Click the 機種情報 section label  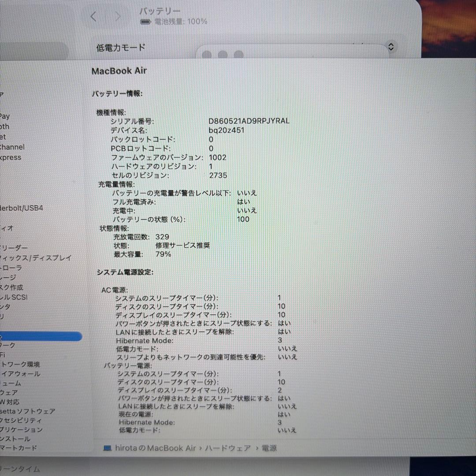coord(111,113)
